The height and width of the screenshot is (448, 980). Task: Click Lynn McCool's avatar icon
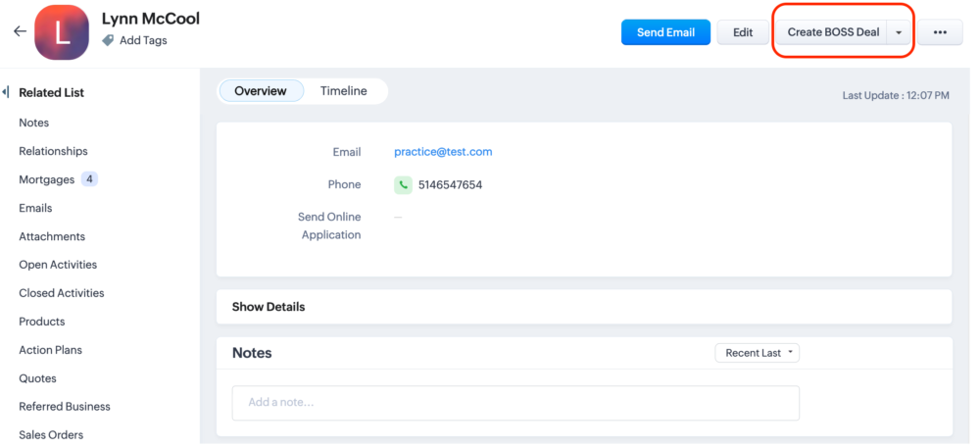[x=62, y=32]
